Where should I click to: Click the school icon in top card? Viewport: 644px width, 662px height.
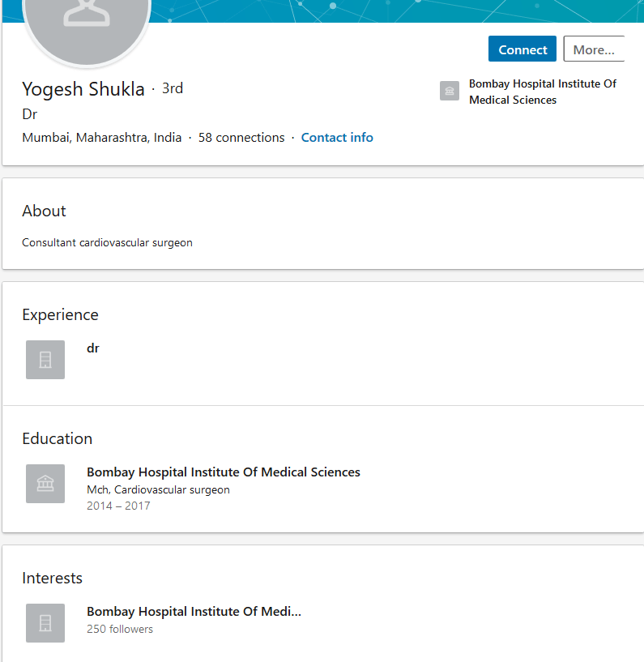click(450, 92)
